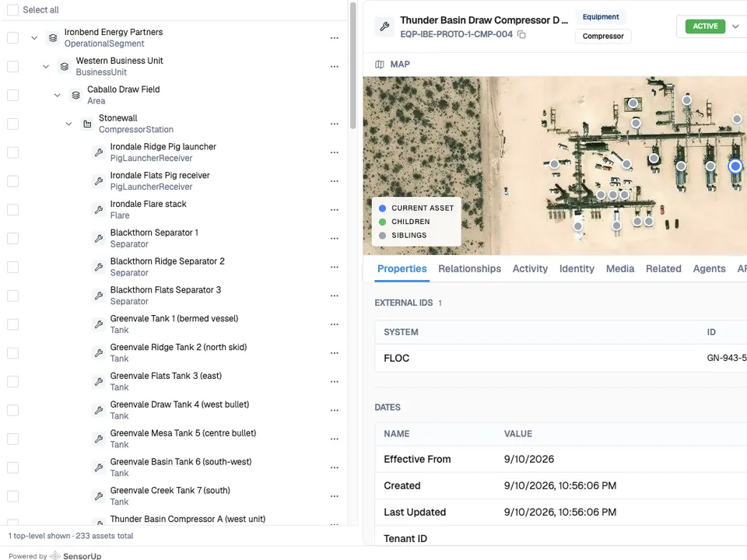Click the map icon in the MAP header

click(379, 65)
